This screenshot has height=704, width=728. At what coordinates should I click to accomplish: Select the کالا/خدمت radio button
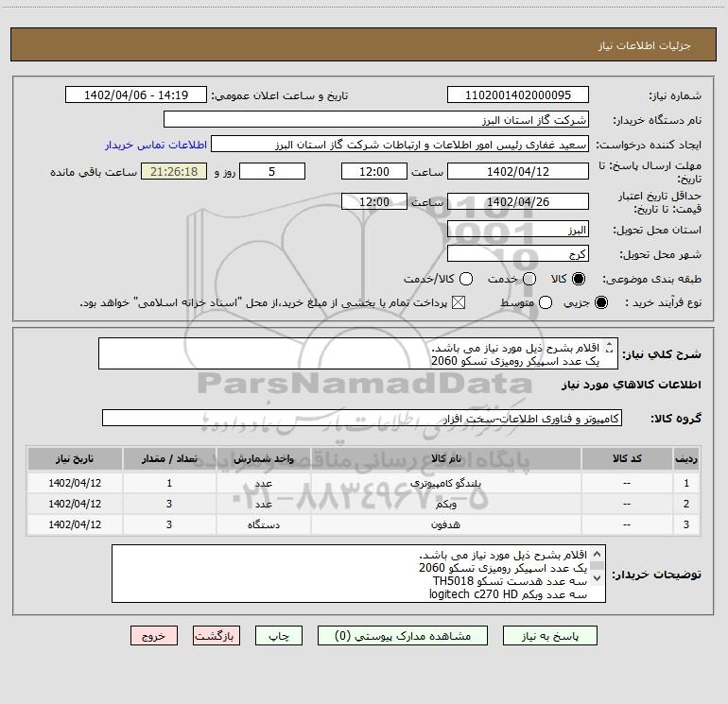tap(466, 279)
